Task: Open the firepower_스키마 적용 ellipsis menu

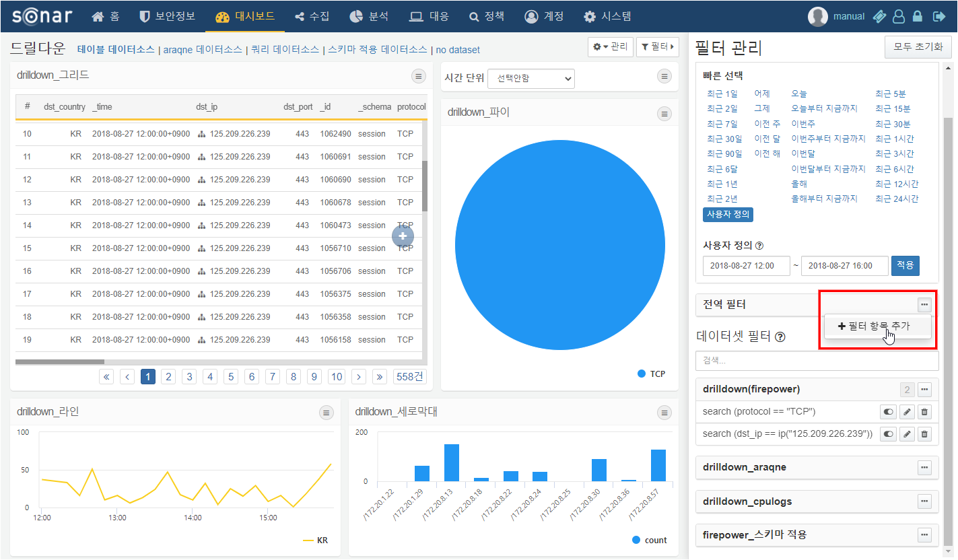Action: [924, 534]
